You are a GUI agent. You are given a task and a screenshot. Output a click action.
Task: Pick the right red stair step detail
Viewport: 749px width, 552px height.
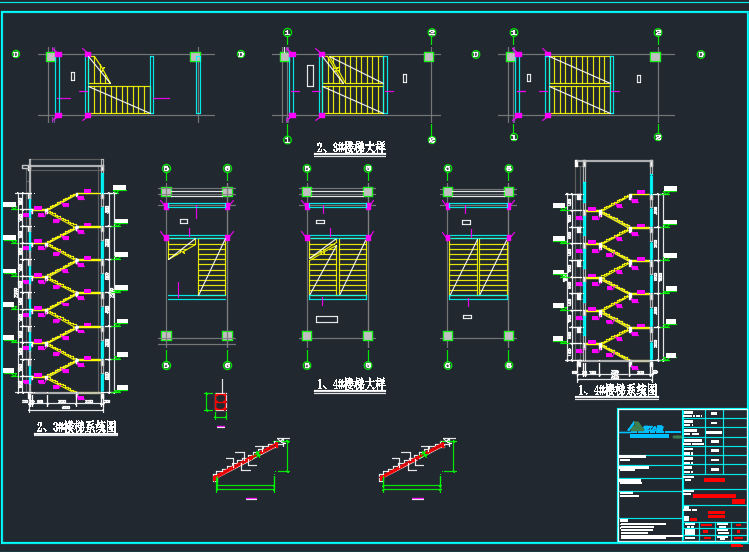412,461
